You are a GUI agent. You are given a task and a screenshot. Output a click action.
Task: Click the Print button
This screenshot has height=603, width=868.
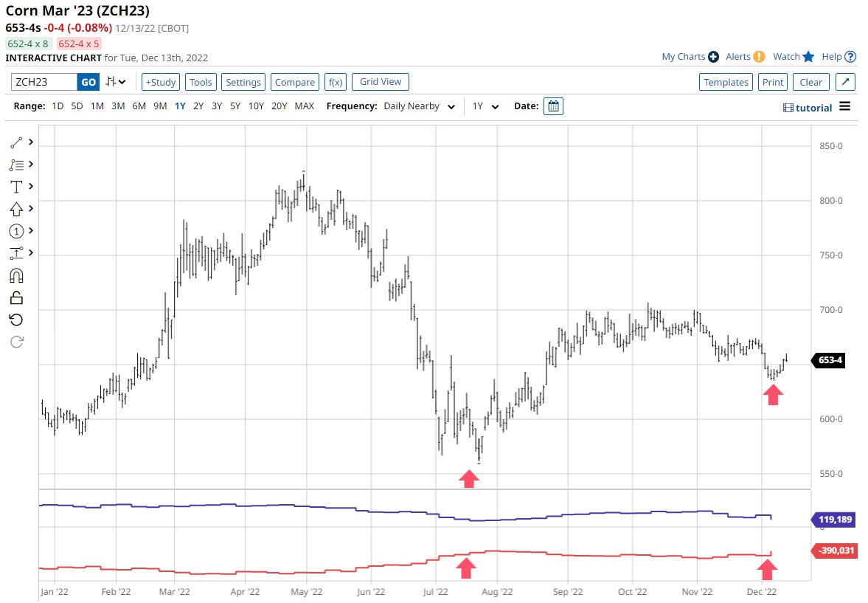tap(773, 82)
